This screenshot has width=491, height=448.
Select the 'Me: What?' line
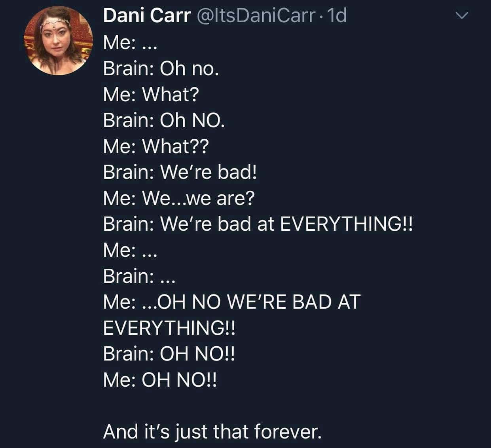click(x=151, y=95)
